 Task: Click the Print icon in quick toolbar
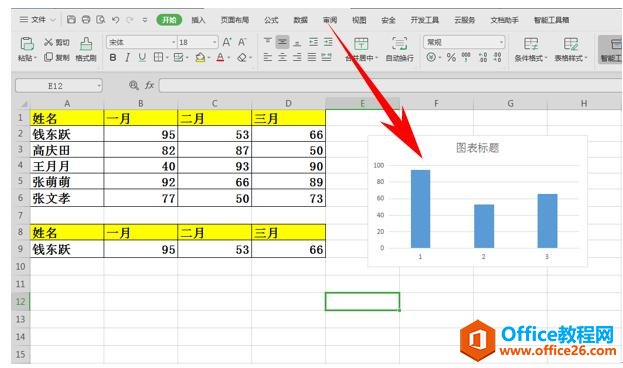point(86,19)
